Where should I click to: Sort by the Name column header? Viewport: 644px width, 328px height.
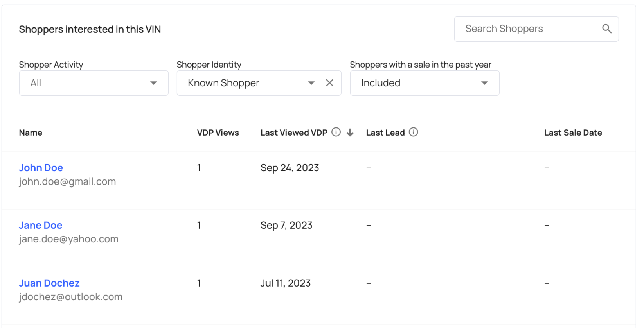(x=31, y=133)
